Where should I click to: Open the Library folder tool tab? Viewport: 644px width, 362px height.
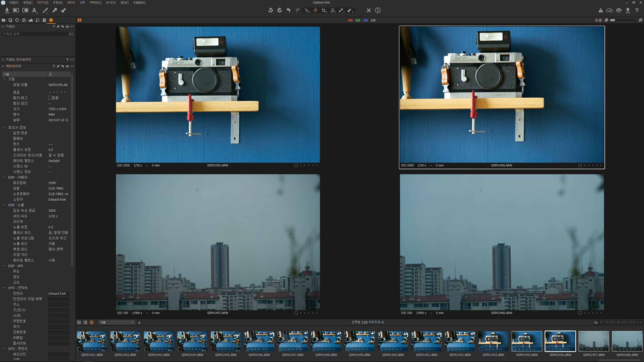[x=4, y=20]
